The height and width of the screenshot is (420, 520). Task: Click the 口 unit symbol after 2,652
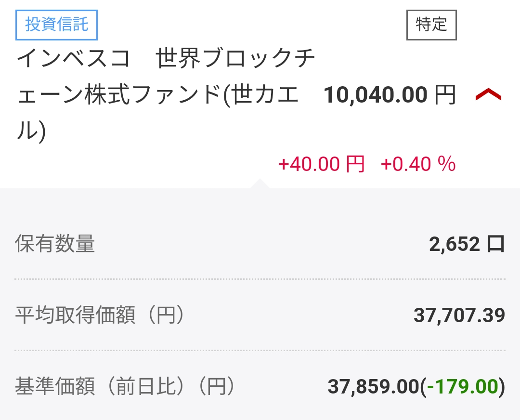pyautogui.click(x=496, y=244)
